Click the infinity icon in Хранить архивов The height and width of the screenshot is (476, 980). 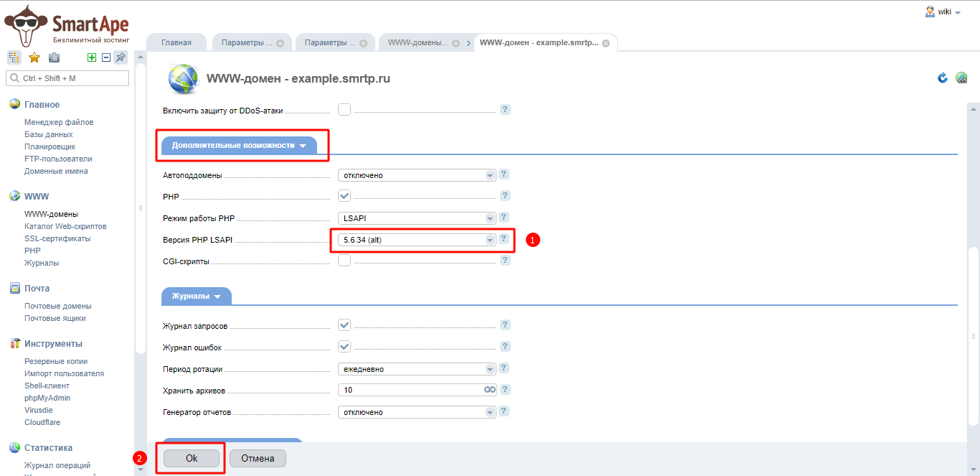pos(489,390)
